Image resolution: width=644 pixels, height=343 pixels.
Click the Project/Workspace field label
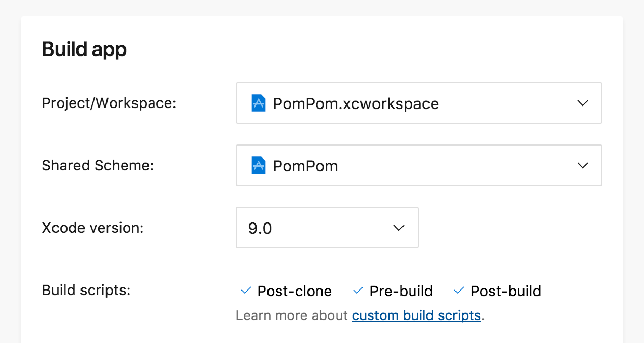(109, 103)
